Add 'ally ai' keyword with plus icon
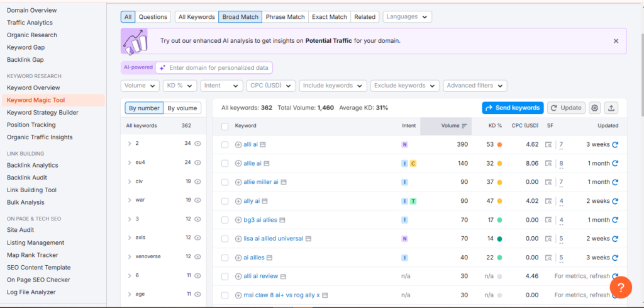The width and height of the screenshot is (644, 308). coord(238,201)
